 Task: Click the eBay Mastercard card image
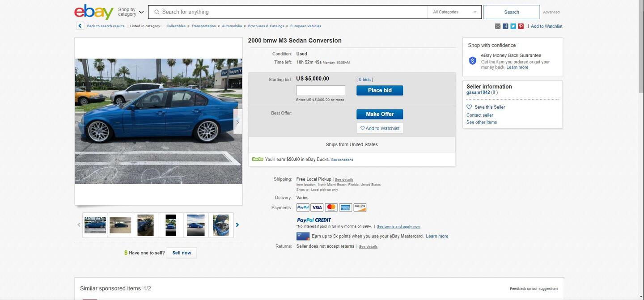pyautogui.click(x=303, y=237)
